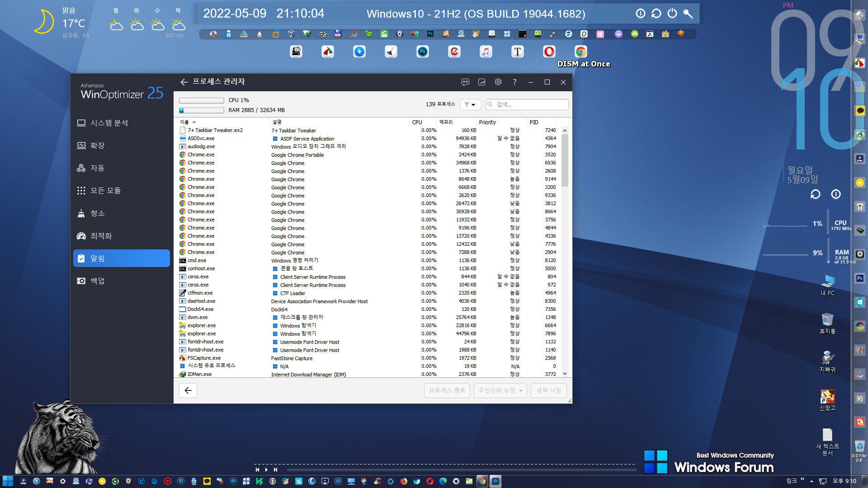The width and height of the screenshot is (868, 488).
Task: Select dwm.exe process row
Action: (x=368, y=317)
